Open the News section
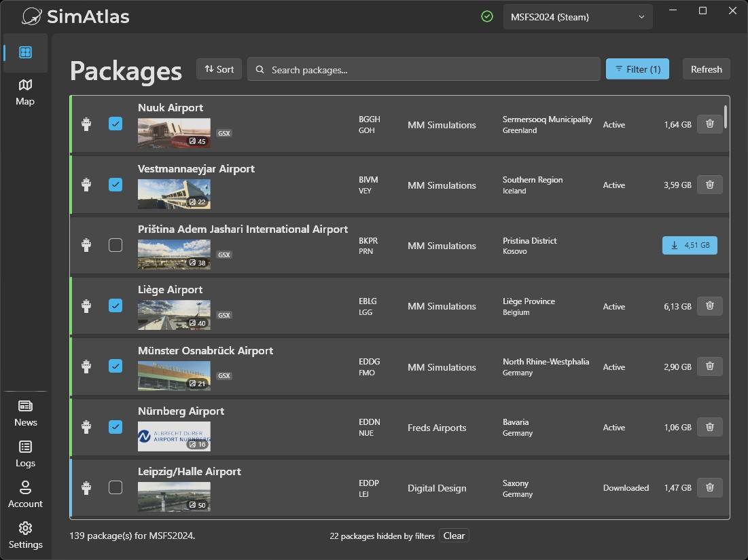This screenshot has height=560, width=748. click(x=25, y=413)
